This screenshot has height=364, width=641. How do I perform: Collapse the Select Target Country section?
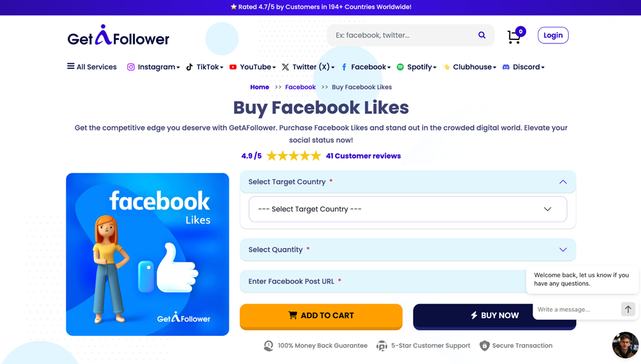[x=563, y=182]
